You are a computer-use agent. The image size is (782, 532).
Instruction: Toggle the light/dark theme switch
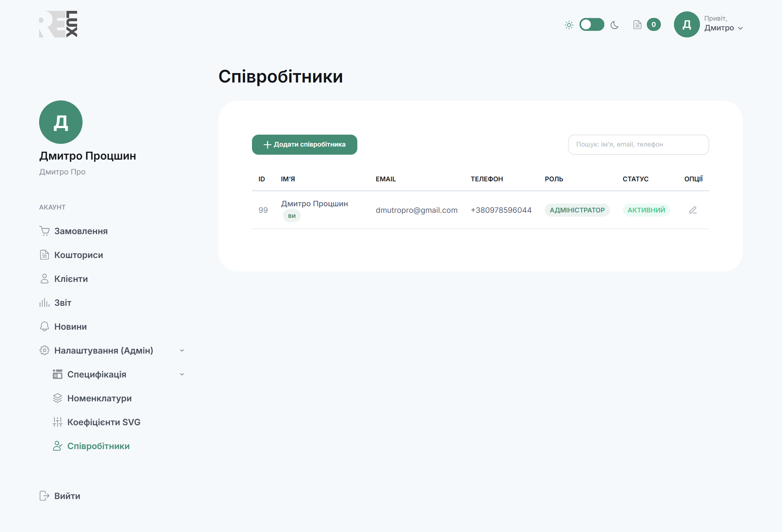[x=592, y=25]
